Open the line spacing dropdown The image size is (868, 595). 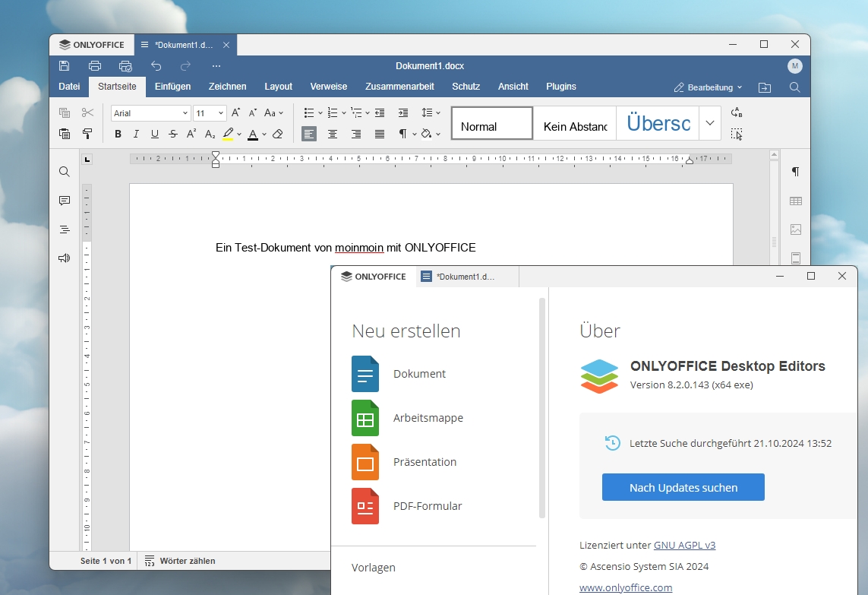[431, 113]
